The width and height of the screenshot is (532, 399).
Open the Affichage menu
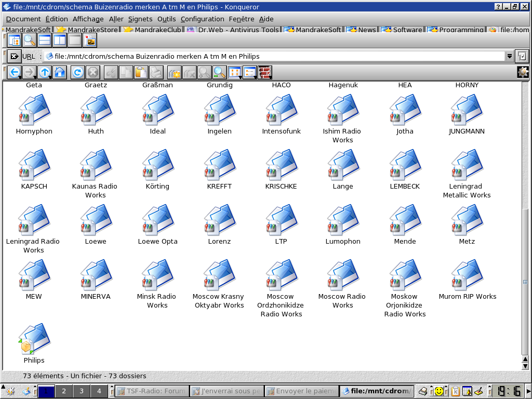[88, 19]
